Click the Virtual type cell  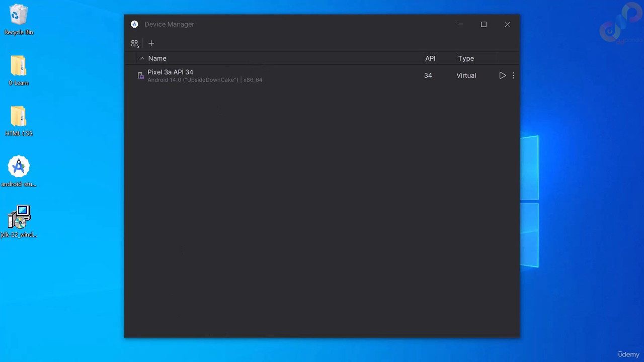pyautogui.click(x=466, y=75)
